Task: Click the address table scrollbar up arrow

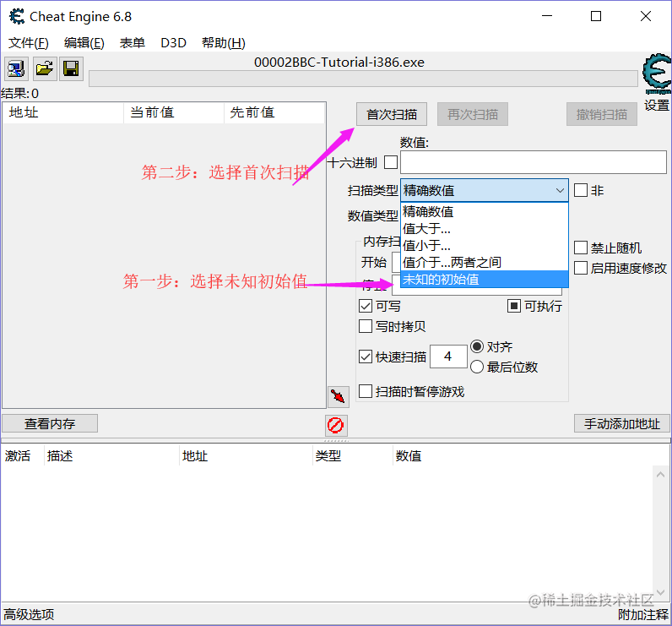Action: 661,474
